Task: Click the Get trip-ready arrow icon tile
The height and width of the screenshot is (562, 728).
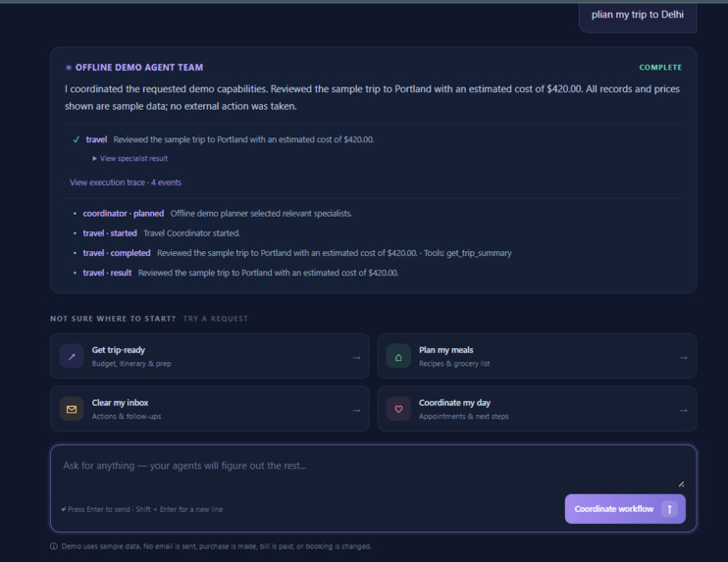Action: coord(72,356)
